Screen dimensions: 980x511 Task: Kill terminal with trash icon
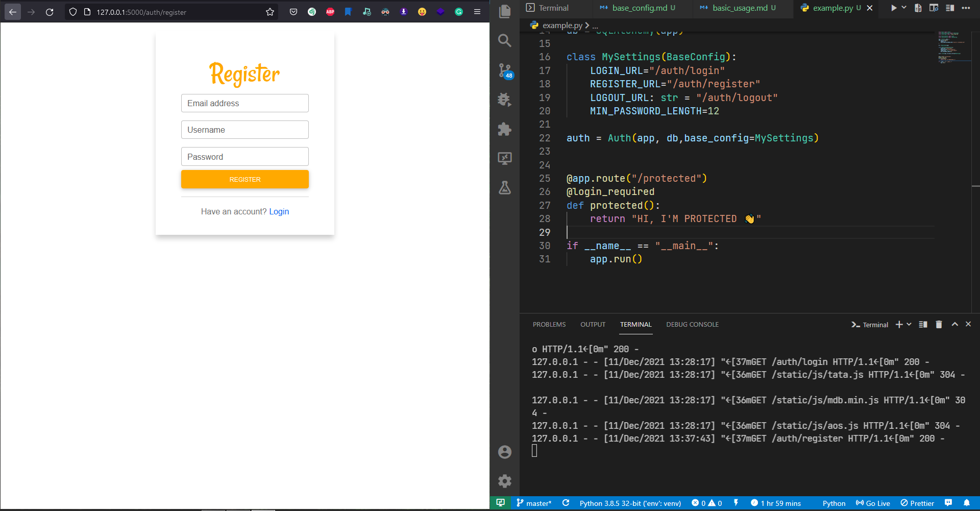coord(939,325)
